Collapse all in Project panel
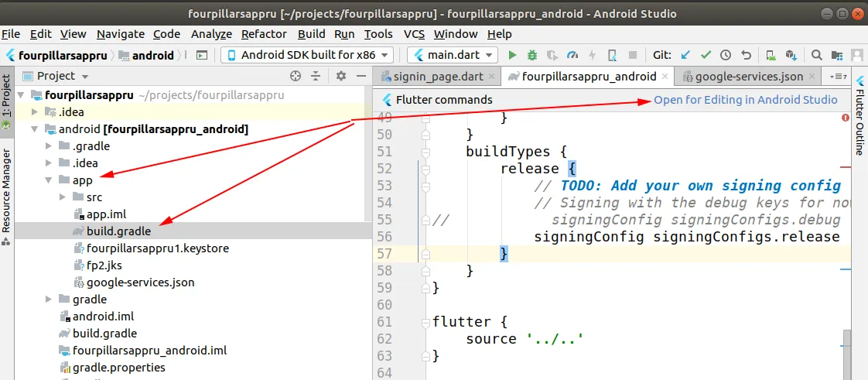The image size is (868, 380). tap(316, 76)
